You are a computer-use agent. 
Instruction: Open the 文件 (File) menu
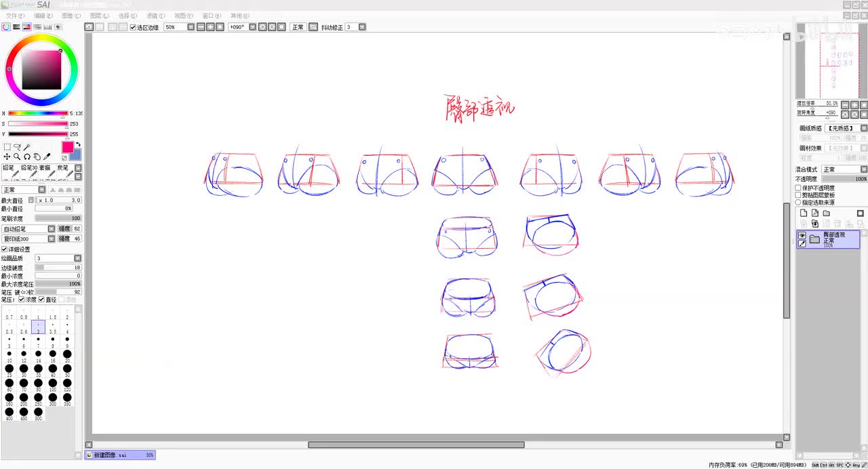point(15,16)
